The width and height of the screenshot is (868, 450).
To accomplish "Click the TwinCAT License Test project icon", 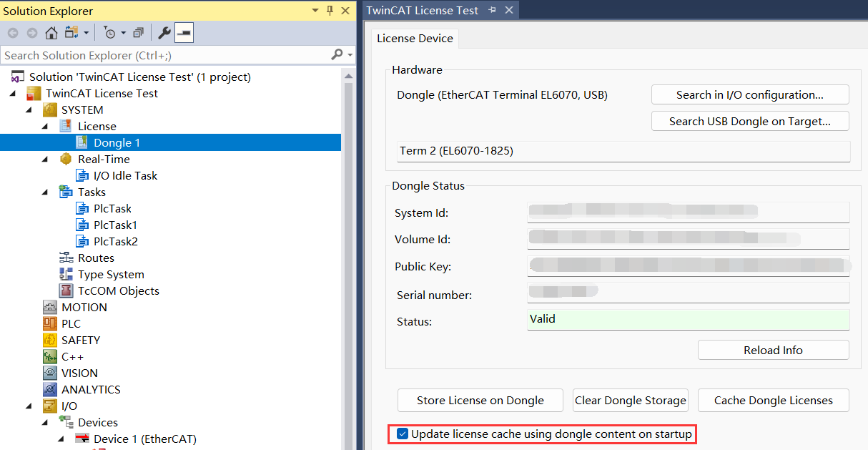I will (34, 93).
